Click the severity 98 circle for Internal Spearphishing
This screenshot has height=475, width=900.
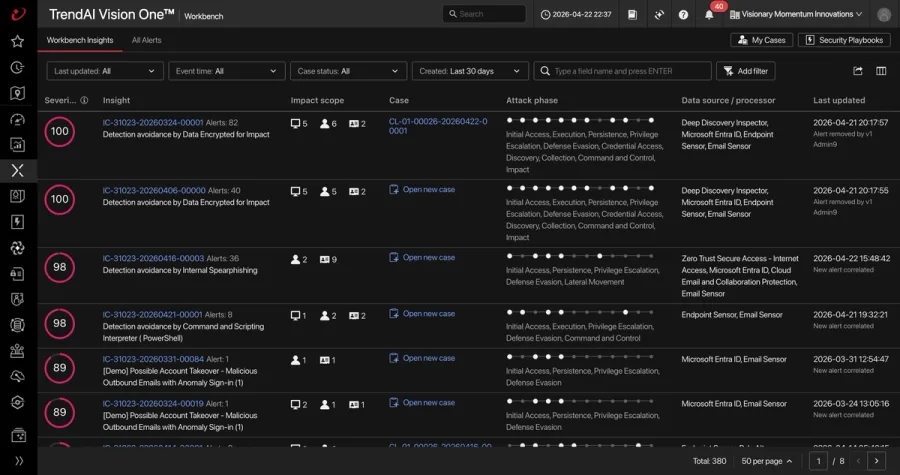coord(60,267)
